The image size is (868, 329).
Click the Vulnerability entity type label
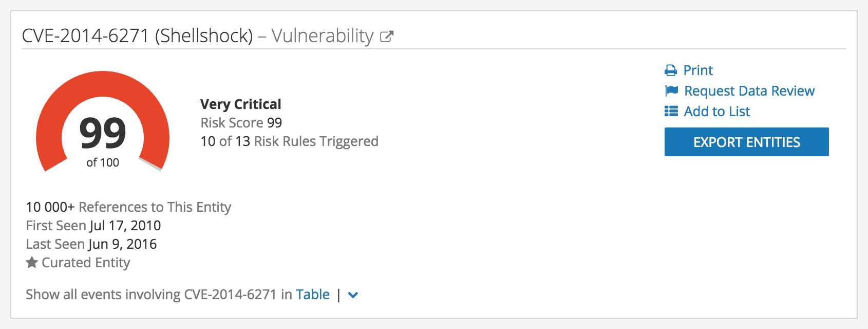323,36
